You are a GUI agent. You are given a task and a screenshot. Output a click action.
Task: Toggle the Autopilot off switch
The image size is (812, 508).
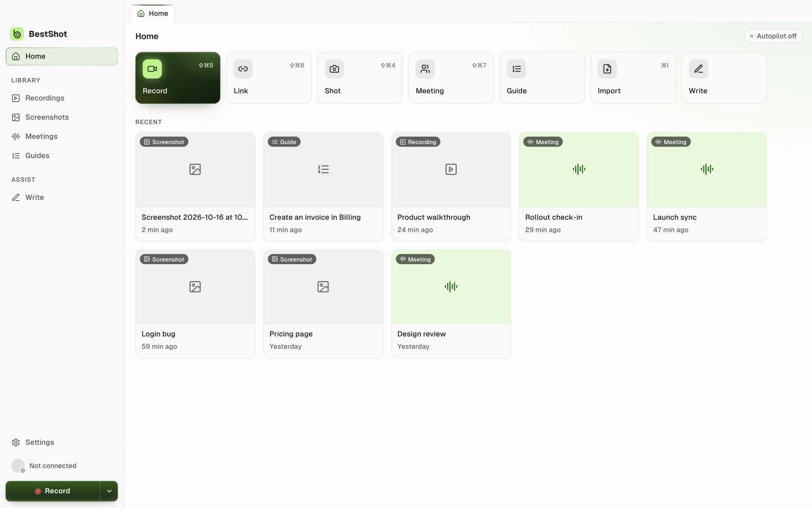(773, 36)
